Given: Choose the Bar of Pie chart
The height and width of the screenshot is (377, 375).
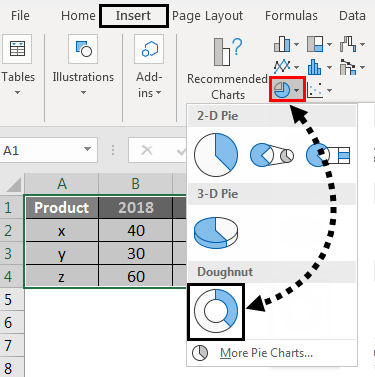Looking at the screenshot, I should (x=328, y=155).
